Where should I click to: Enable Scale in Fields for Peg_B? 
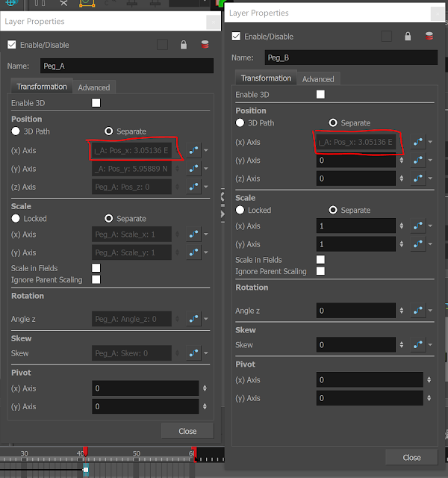[x=320, y=259]
